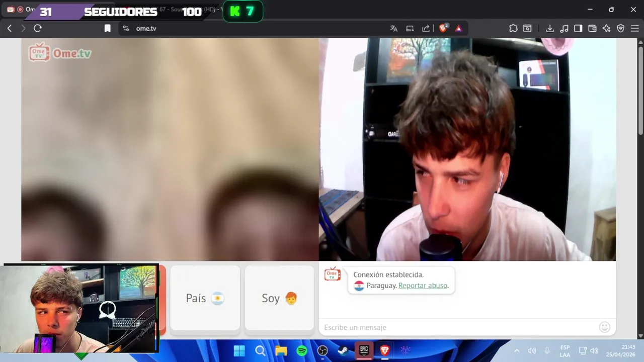Open the emoji smiley picker
644x362 pixels.
pyautogui.click(x=604, y=327)
